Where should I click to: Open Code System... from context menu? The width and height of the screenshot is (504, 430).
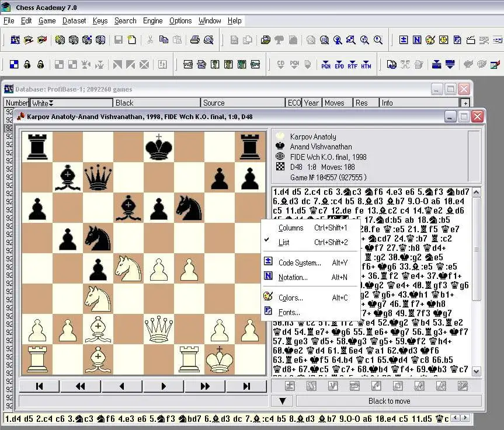coord(300,263)
